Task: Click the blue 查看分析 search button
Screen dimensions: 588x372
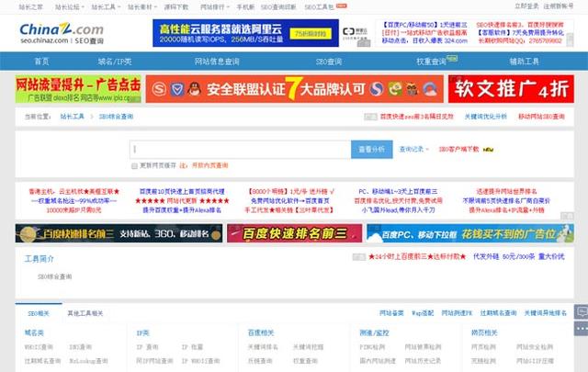Action: [x=371, y=149]
